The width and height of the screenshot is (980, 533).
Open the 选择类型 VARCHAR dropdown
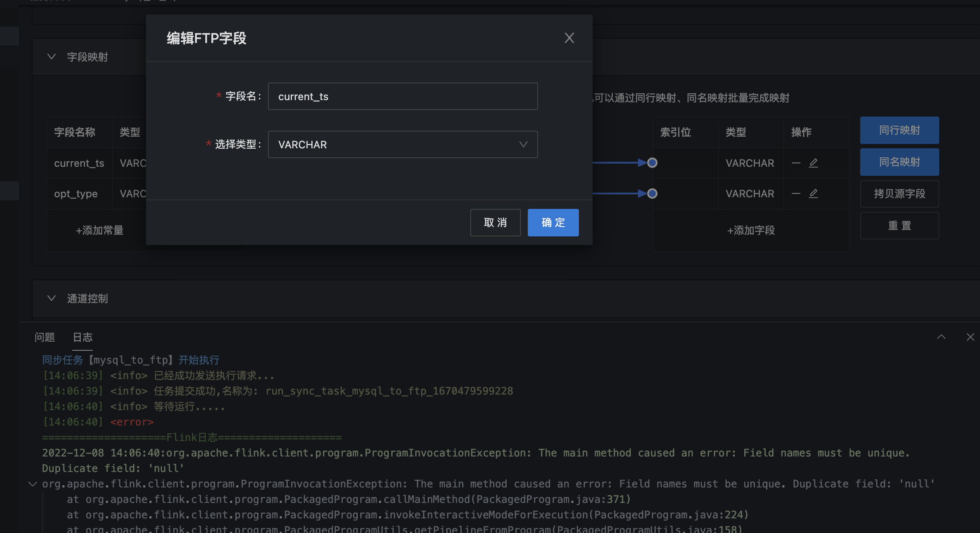[x=402, y=144]
